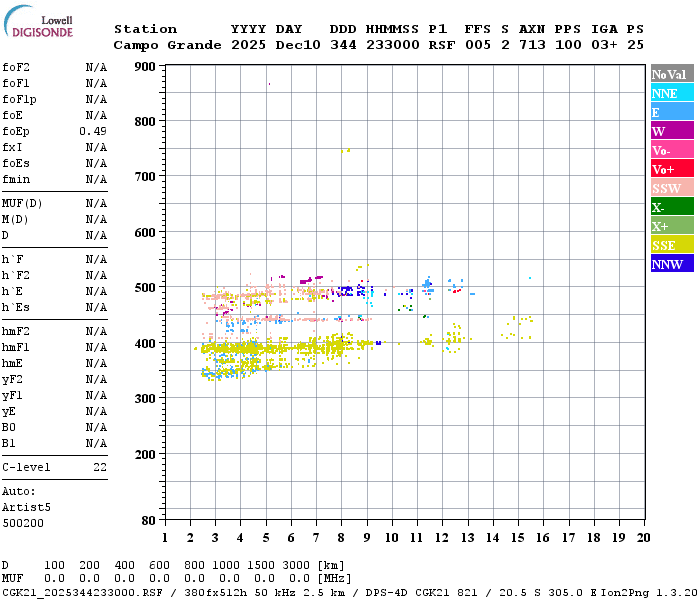Click the foF2 parameter row
Image resolution: width=700 pixels, height=600 pixels.
(x=54, y=67)
